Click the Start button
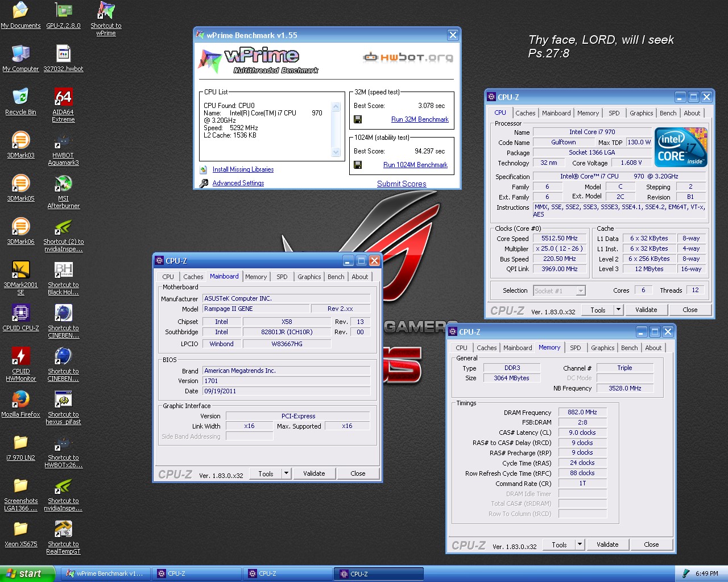 [x=27, y=573]
